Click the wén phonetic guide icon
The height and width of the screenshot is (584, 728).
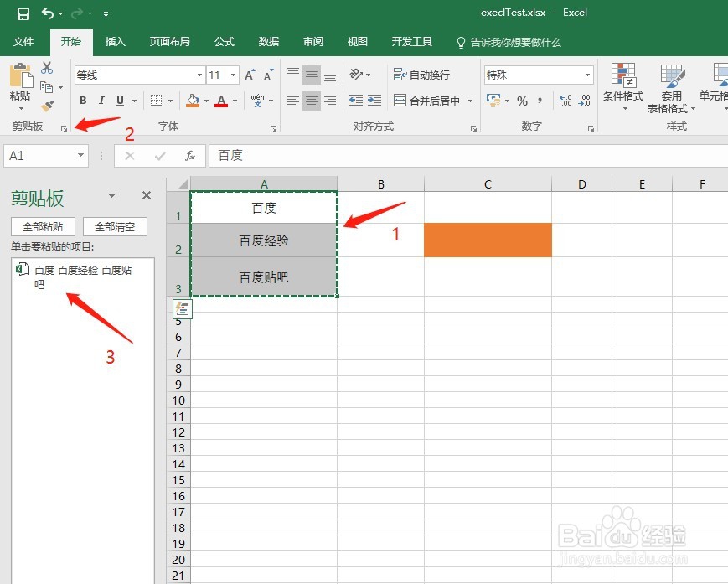pyautogui.click(x=258, y=101)
